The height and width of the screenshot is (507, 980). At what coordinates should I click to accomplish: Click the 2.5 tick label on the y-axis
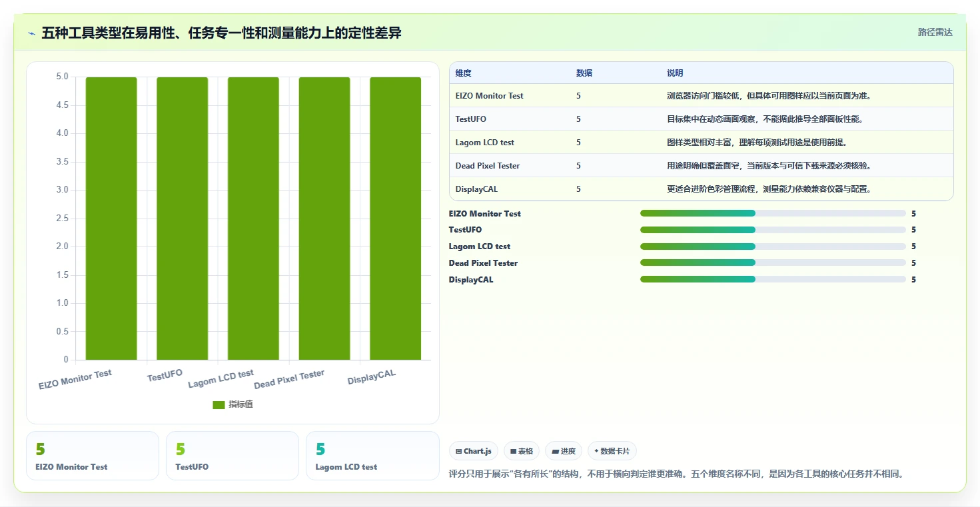(x=62, y=219)
